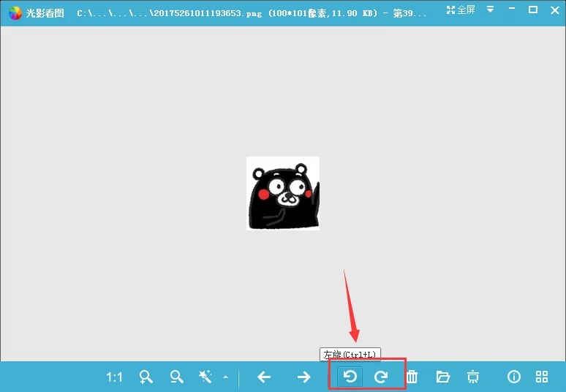Click the zoom in magnifier icon

[146, 377]
